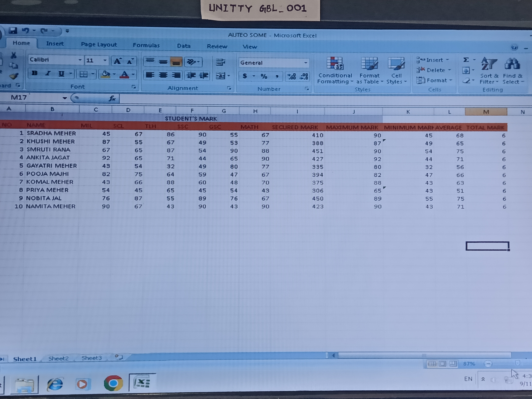
Task: Toggle Bold formatting
Action: (x=34, y=73)
